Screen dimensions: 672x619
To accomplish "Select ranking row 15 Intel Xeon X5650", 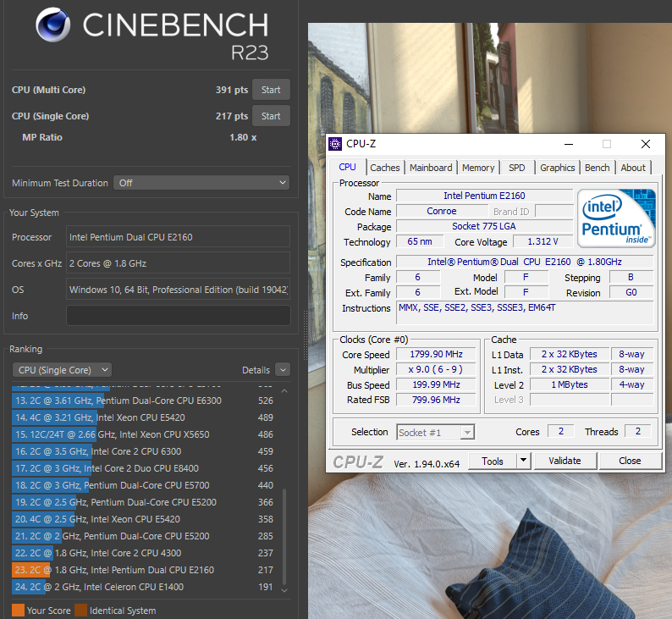I will (x=144, y=434).
